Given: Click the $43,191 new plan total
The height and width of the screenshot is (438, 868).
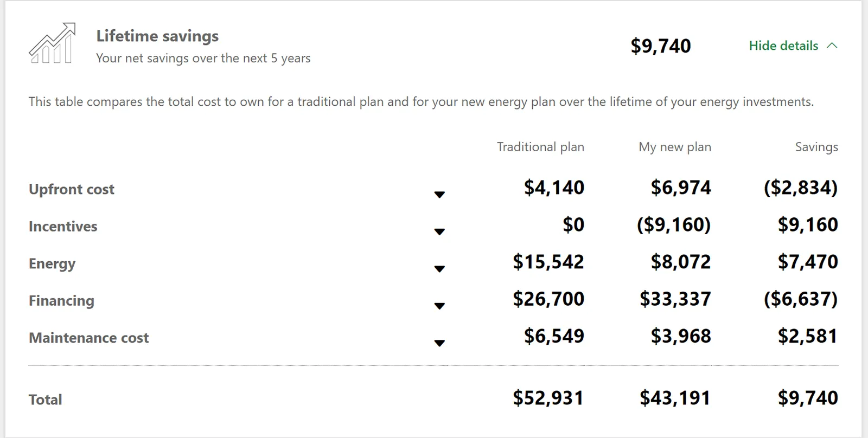Looking at the screenshot, I should tap(674, 398).
